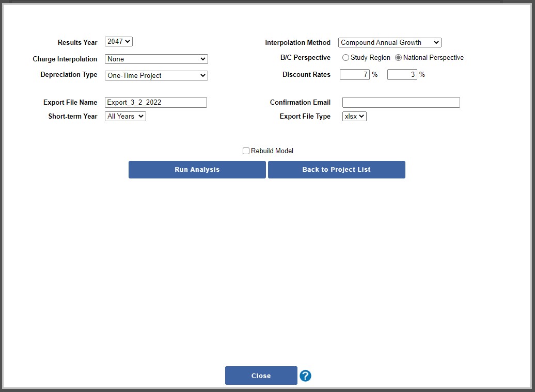Change the Export File Type dropdown
535x392 pixels.
(354, 117)
